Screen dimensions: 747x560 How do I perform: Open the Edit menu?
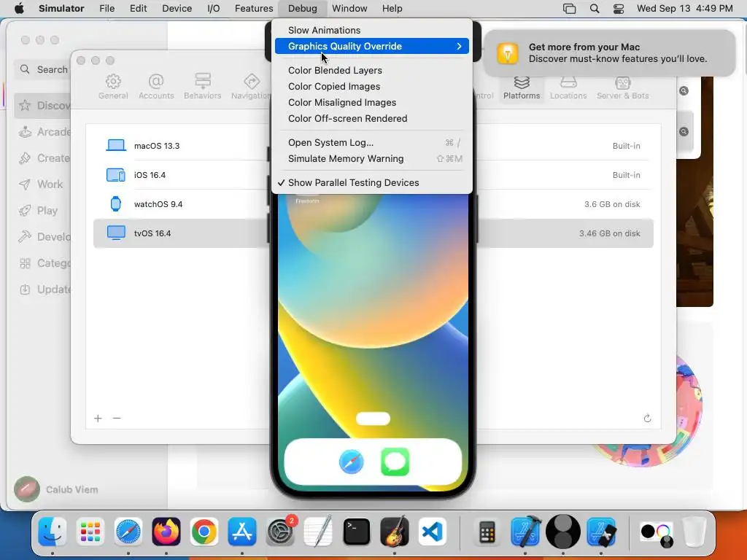[138, 9]
